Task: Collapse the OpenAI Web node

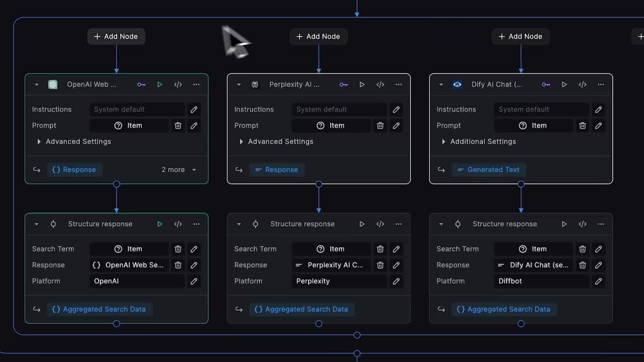Action: [x=37, y=84]
